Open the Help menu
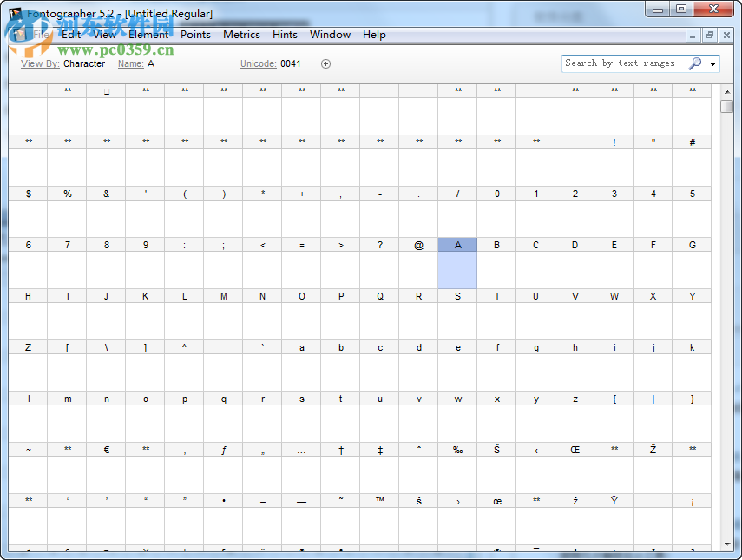742x560 pixels. [x=374, y=35]
